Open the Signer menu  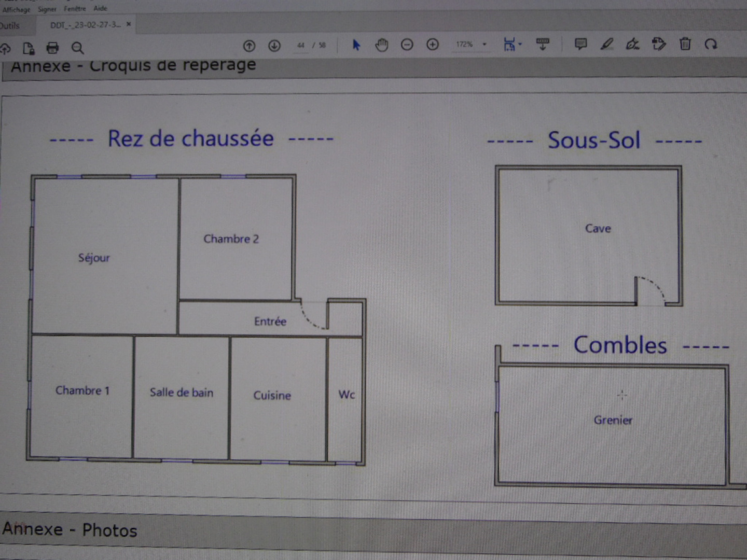tap(47, 9)
